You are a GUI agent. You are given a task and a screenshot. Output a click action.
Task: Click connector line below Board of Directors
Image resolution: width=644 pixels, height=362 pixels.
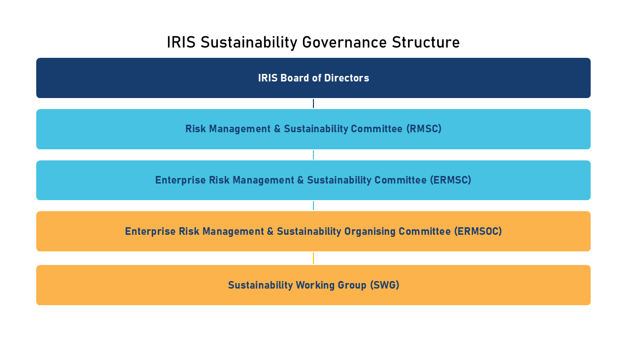click(313, 104)
